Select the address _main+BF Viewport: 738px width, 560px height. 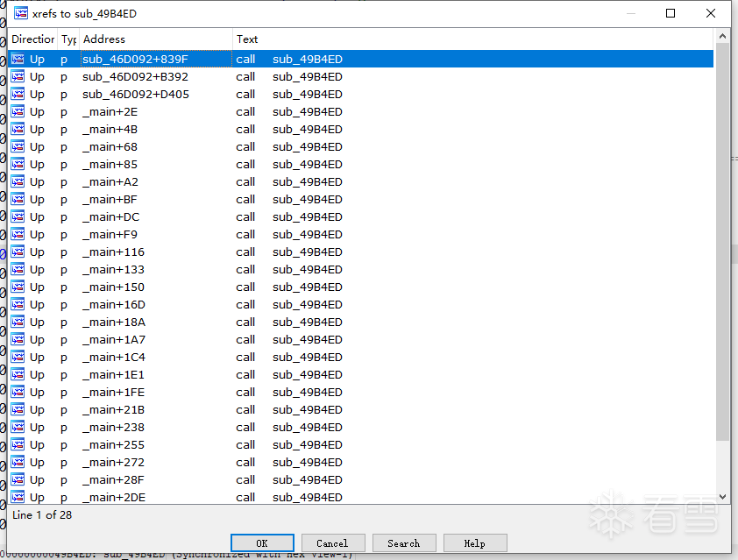pos(110,199)
